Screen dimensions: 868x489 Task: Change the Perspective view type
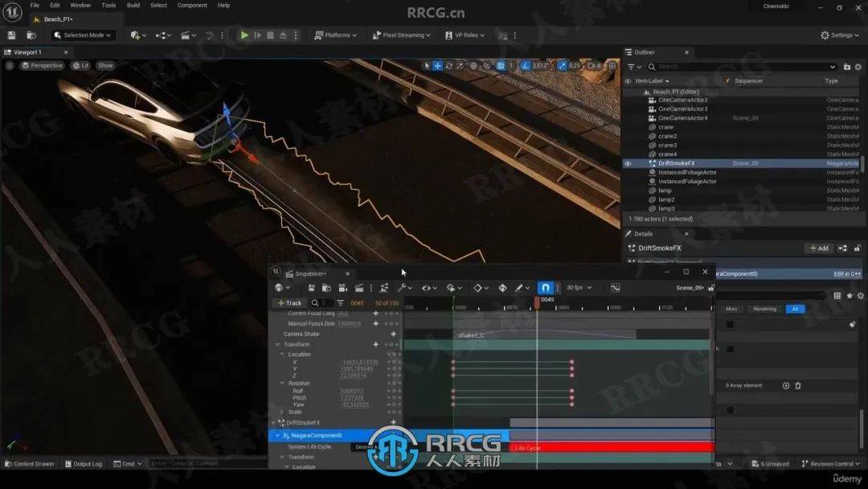coord(42,65)
